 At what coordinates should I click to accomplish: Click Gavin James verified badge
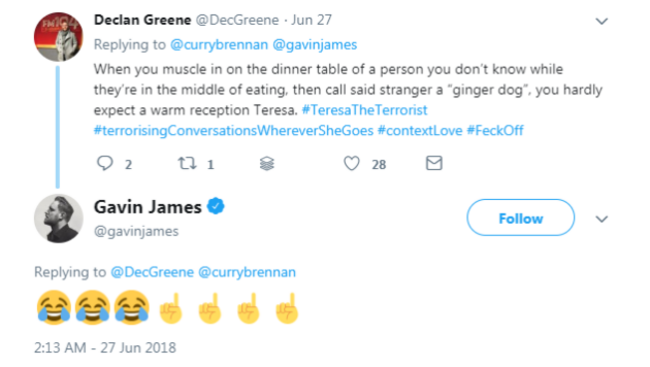point(216,206)
